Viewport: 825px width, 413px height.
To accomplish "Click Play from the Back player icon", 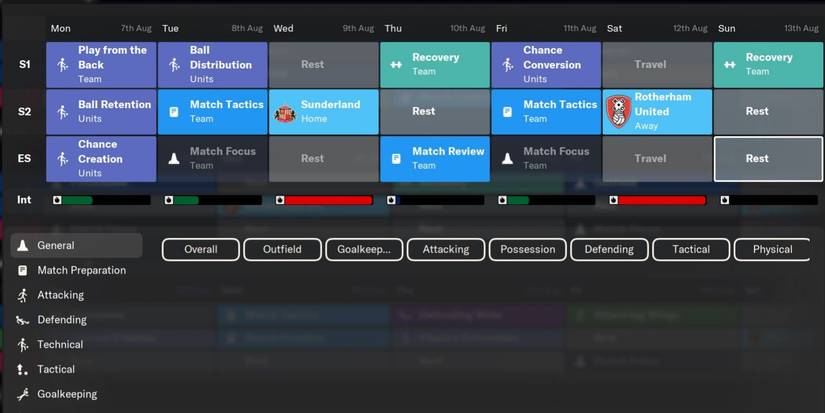I will pos(63,65).
